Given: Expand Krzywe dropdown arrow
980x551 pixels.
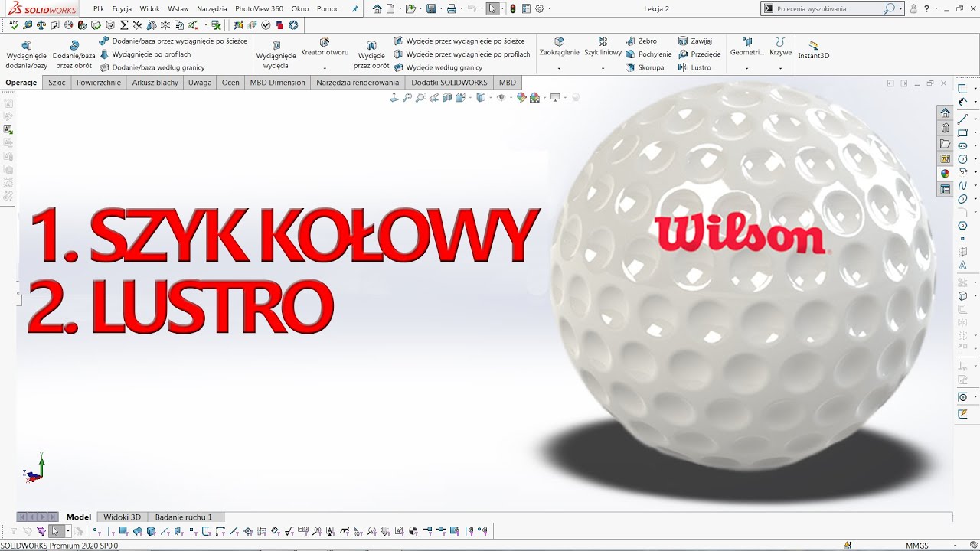Looking at the screenshot, I should (x=780, y=68).
